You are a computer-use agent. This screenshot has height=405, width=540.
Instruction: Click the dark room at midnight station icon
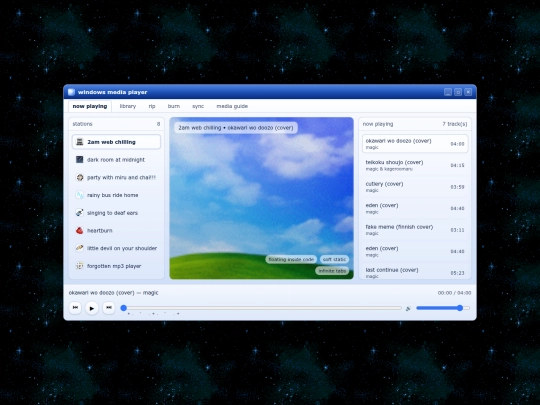pyautogui.click(x=80, y=159)
